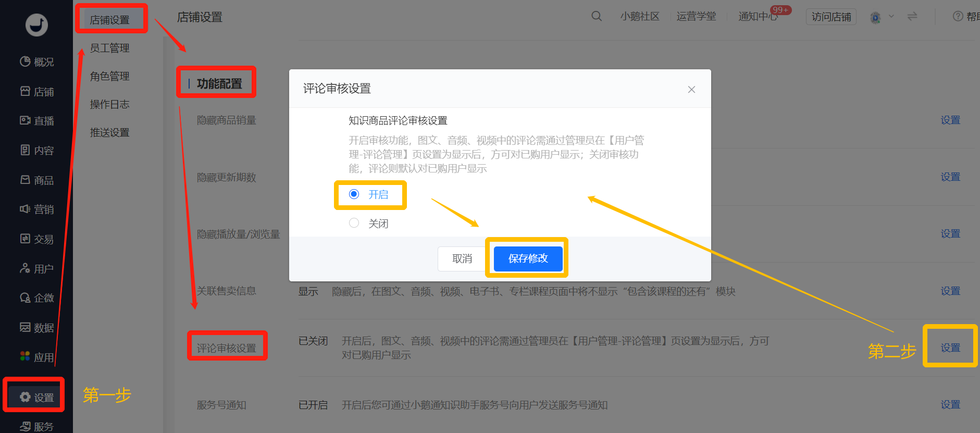Open the 数据 data chart icon

[x=25, y=327]
